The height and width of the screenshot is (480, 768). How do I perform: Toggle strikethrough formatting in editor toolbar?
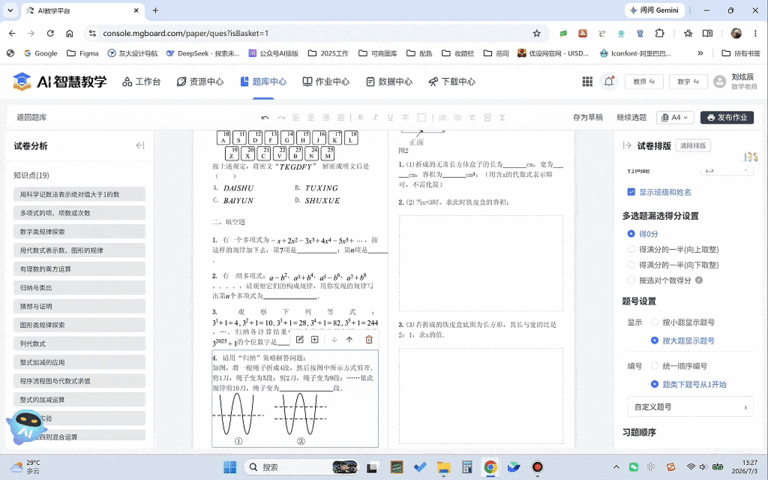click(405, 118)
